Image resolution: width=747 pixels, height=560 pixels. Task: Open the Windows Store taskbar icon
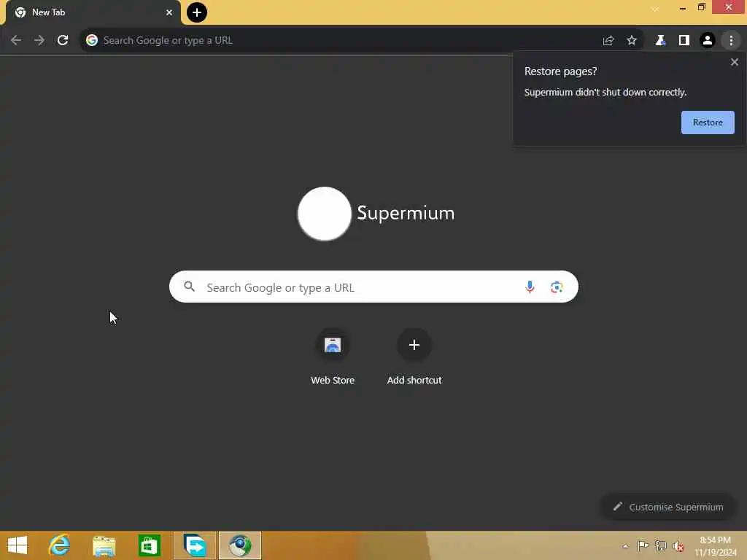coord(149,545)
